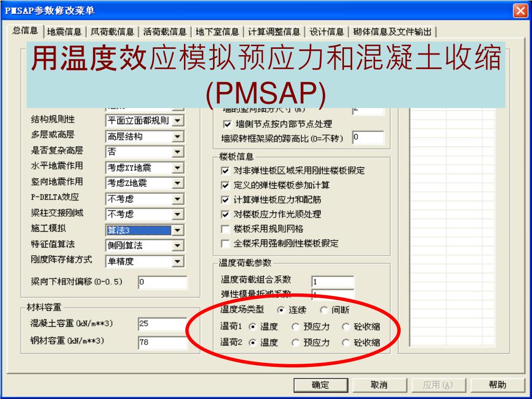Select 砼收缩 radio for 温荷1

tap(345, 327)
